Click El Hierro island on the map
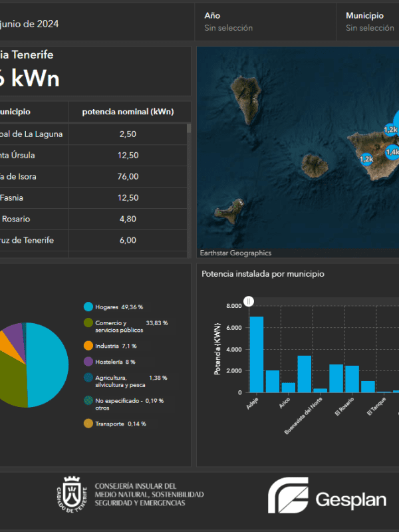This screenshot has height=532, width=399. 229,211
